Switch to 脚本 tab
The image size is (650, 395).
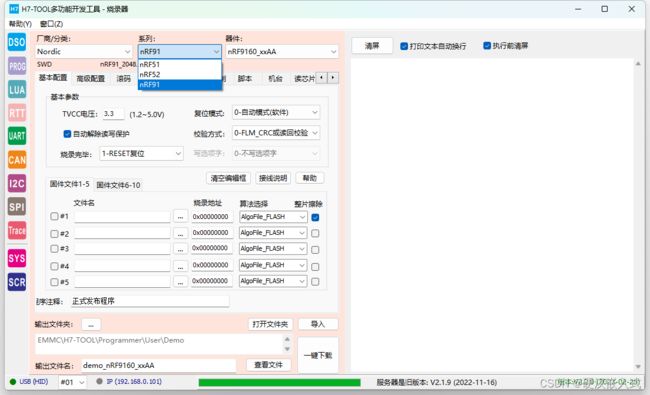tap(245, 78)
